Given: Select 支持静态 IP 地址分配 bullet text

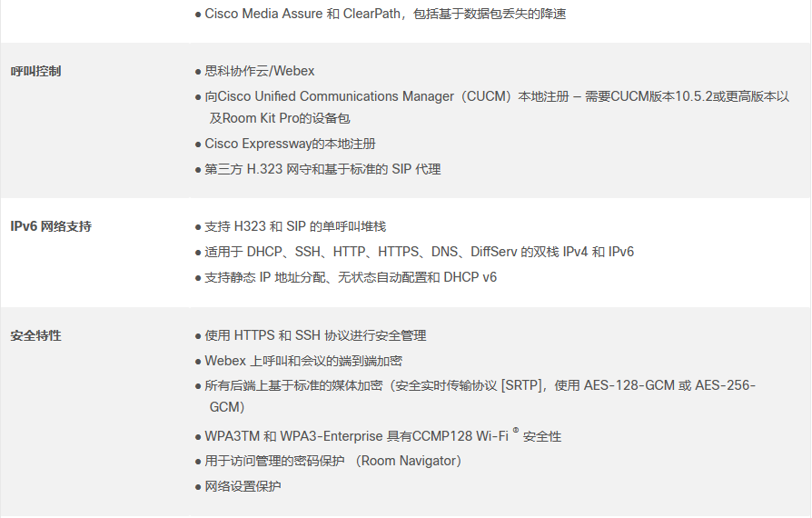Looking at the screenshot, I should pyautogui.click(x=351, y=278).
